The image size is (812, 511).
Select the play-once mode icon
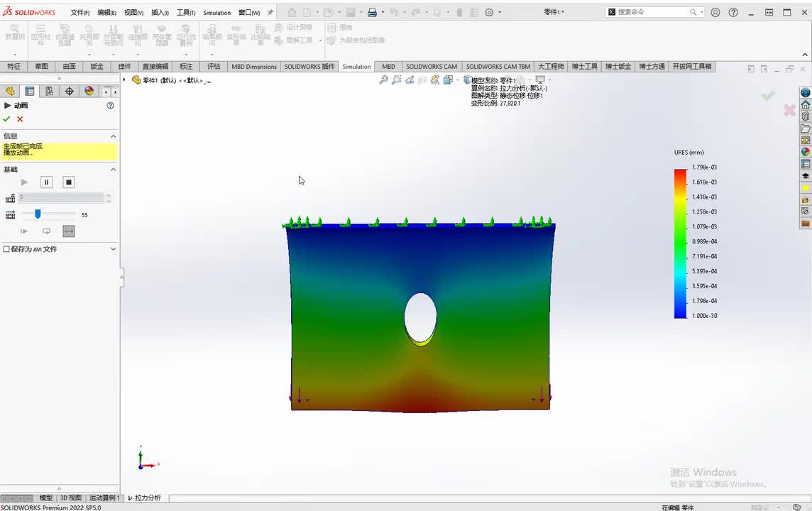coord(24,231)
